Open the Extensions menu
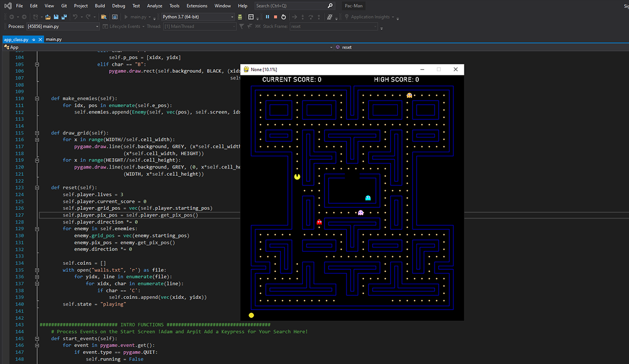 (197, 6)
